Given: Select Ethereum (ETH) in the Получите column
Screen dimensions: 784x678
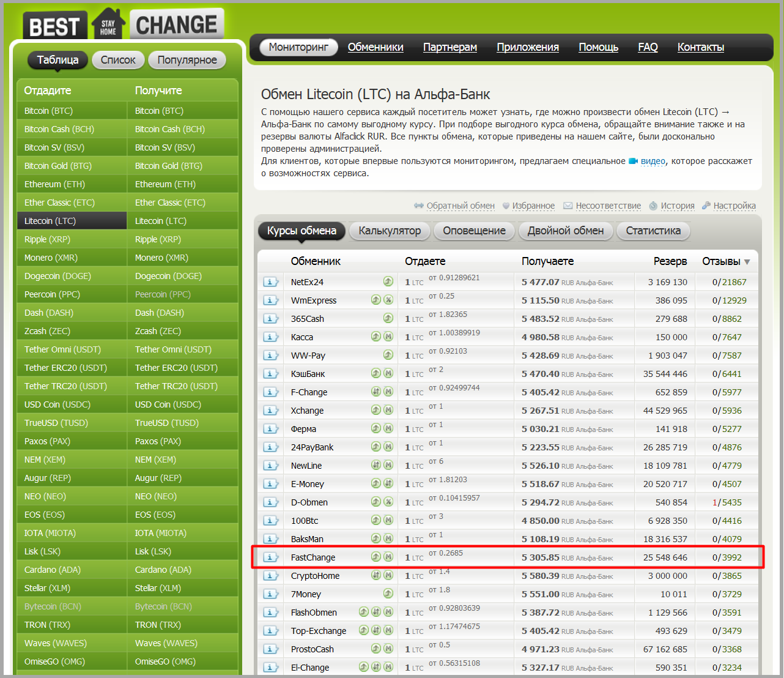Looking at the screenshot, I should click(x=183, y=184).
